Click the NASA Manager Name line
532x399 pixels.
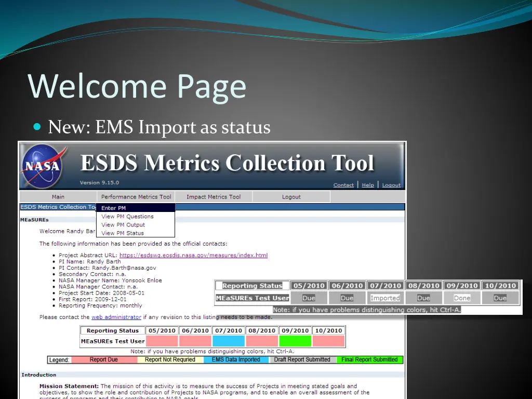pos(110,280)
